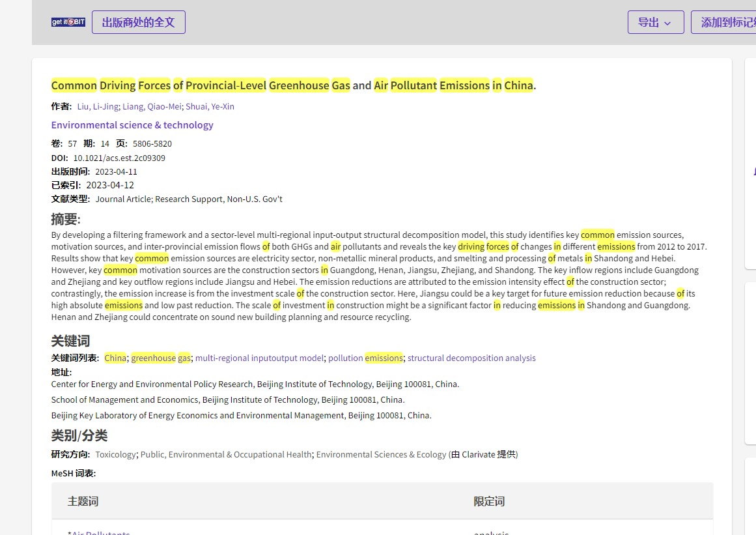756x535 pixels.
Task: Click the pollution emissions keyword link
Action: click(x=365, y=358)
